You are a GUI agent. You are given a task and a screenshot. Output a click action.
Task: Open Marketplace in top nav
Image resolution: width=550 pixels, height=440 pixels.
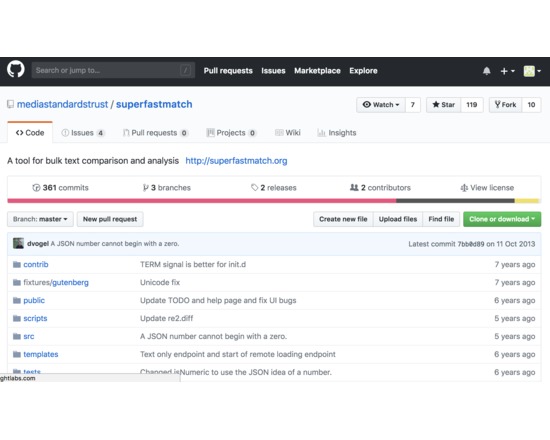(x=317, y=71)
